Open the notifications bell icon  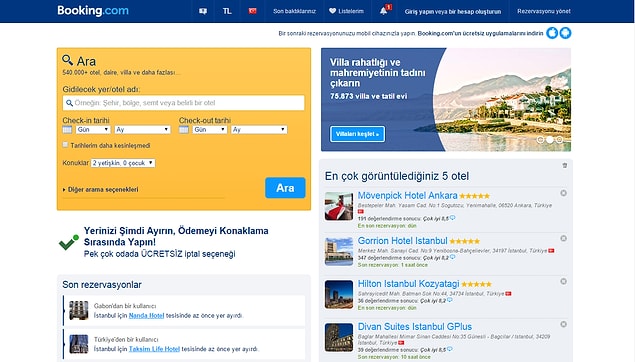coord(384,11)
